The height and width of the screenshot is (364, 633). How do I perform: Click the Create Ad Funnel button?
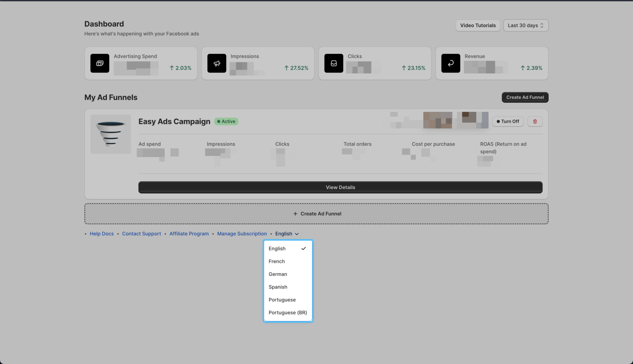tap(525, 97)
